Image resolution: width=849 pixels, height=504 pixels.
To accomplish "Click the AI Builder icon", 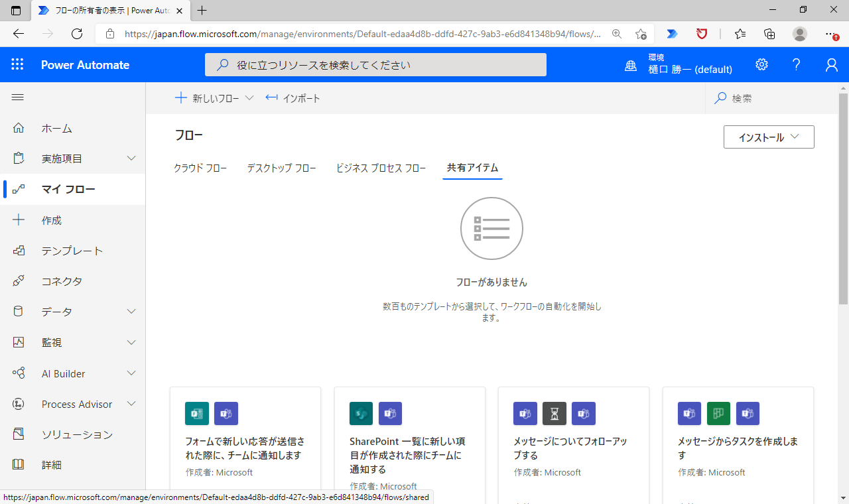I will click(x=19, y=373).
